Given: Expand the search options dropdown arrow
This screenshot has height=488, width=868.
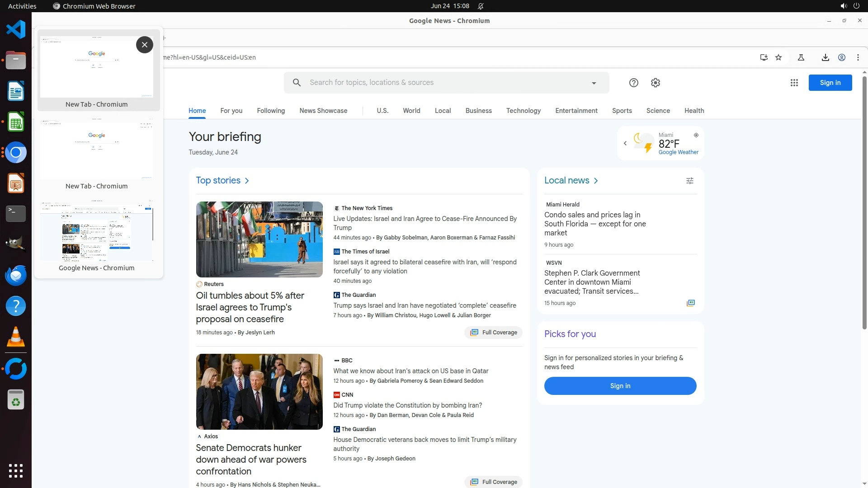Looking at the screenshot, I should (594, 83).
